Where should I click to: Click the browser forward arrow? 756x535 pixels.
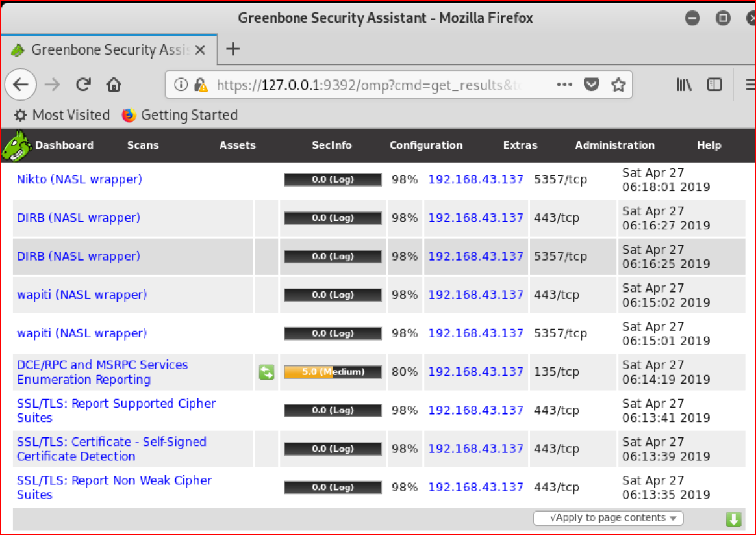pyautogui.click(x=52, y=85)
